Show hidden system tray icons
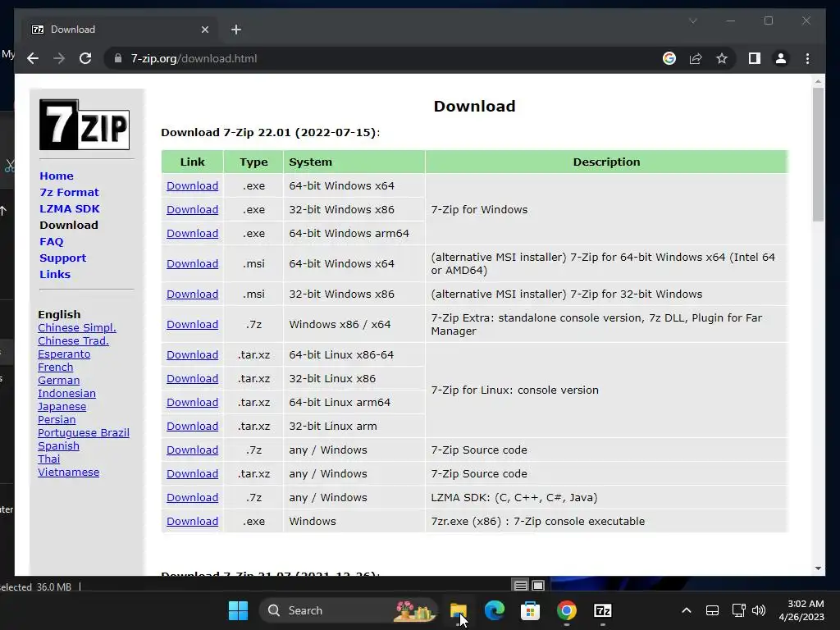 pos(687,610)
